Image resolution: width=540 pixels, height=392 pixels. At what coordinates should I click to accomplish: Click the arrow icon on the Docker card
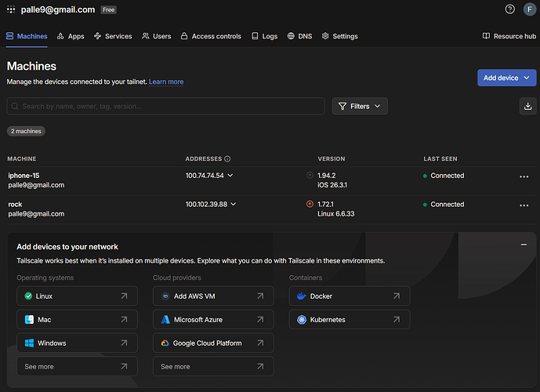click(x=397, y=296)
